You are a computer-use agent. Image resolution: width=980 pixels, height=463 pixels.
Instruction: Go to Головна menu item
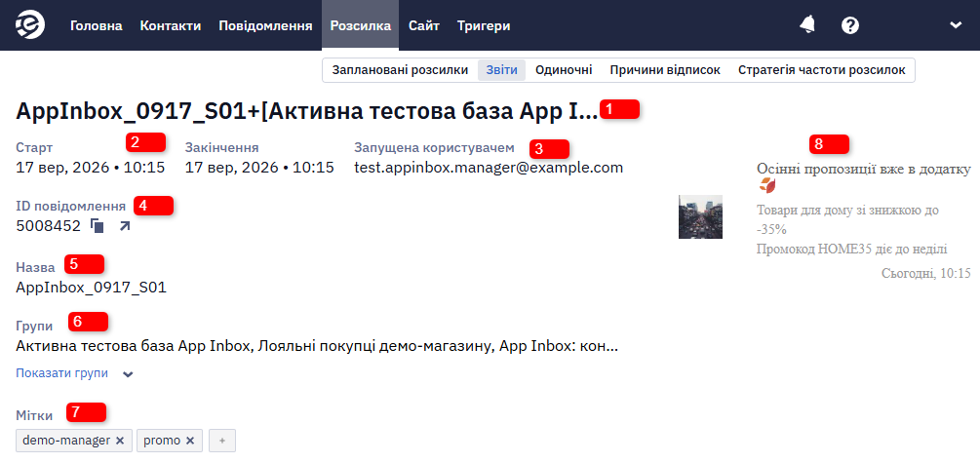click(97, 25)
